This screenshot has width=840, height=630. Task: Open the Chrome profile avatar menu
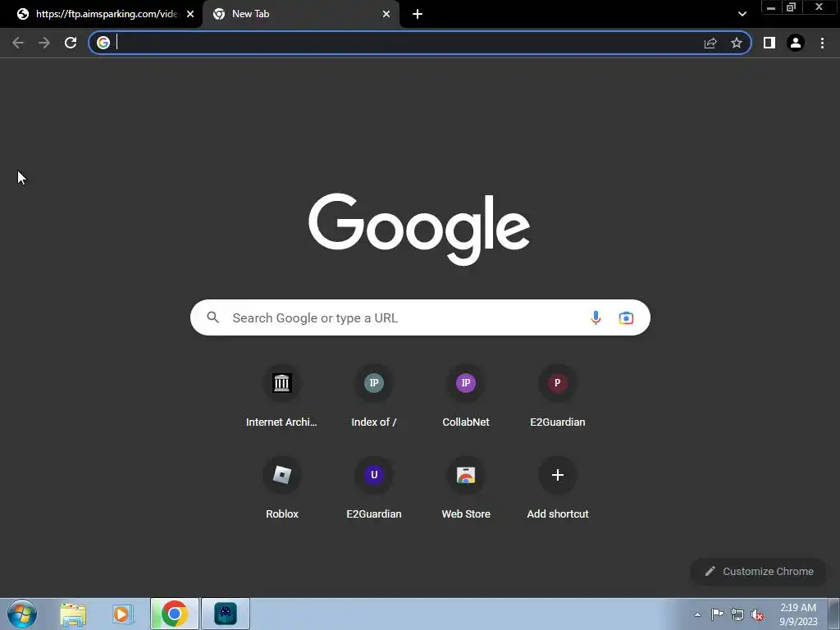point(796,43)
